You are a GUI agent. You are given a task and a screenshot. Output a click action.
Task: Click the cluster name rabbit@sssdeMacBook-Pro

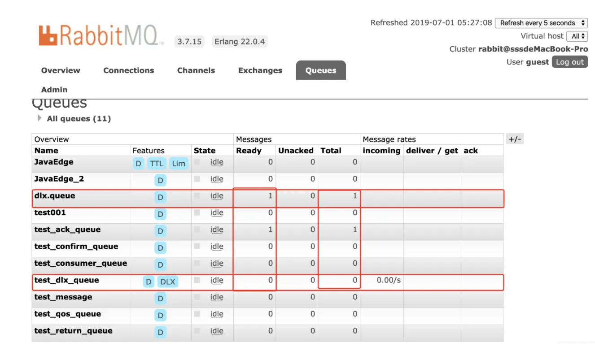point(533,49)
